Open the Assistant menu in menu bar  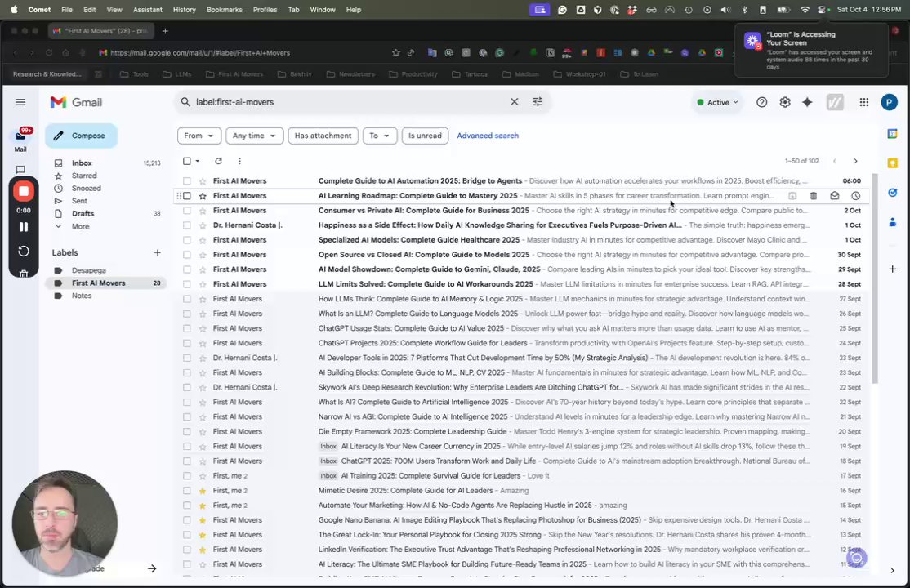click(147, 10)
